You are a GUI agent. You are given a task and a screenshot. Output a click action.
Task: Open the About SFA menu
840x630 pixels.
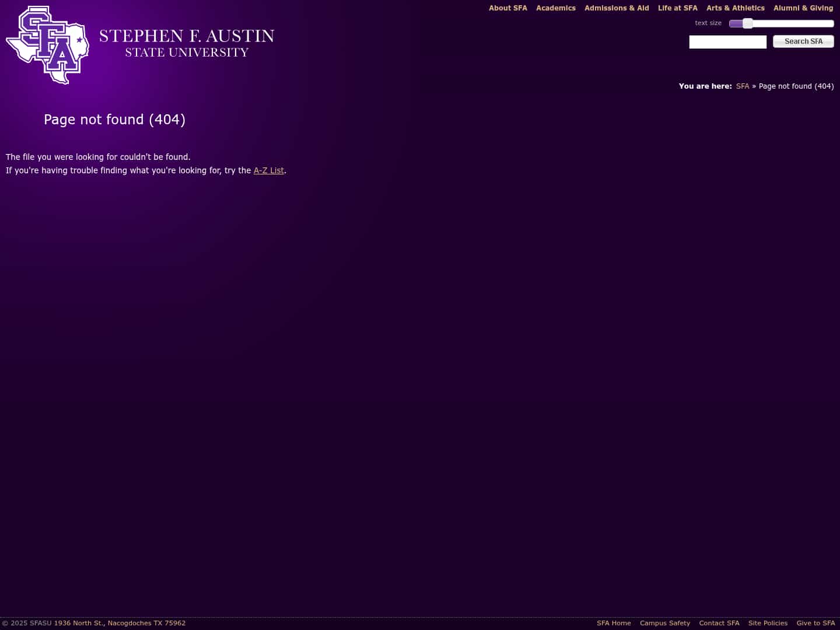(508, 8)
